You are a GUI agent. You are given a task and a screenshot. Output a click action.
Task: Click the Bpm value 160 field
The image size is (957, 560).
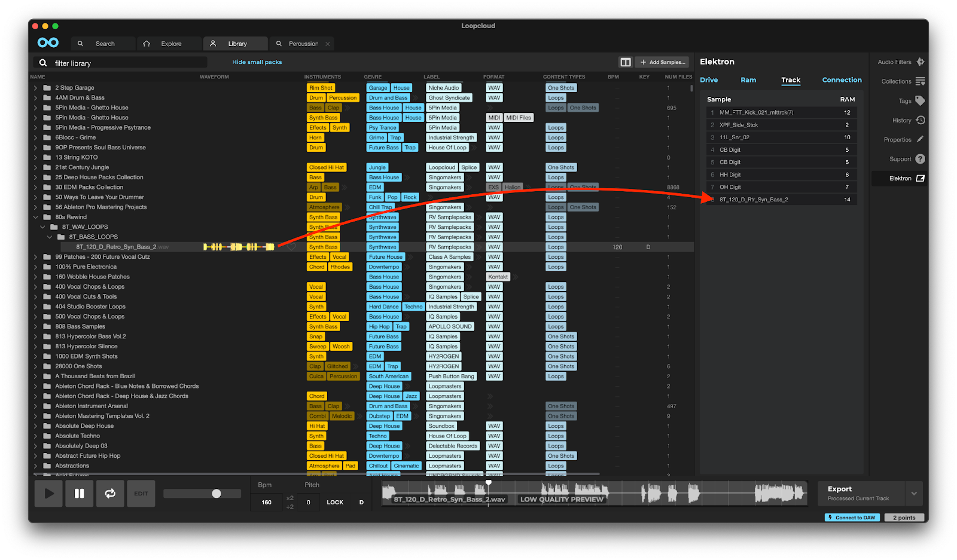coord(267,503)
